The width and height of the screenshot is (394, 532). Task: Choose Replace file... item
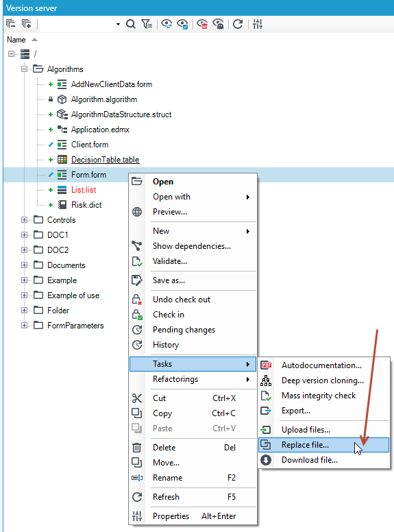tap(324, 445)
